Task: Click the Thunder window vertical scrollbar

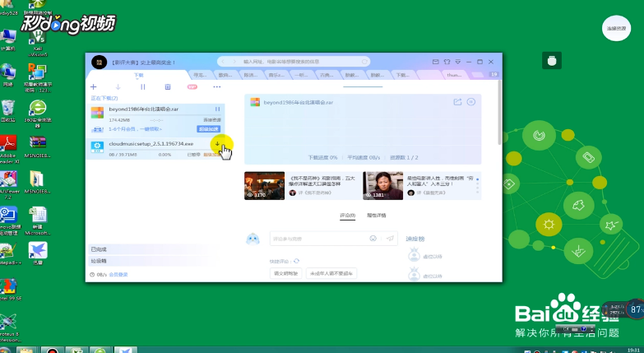Action: click(x=499, y=112)
